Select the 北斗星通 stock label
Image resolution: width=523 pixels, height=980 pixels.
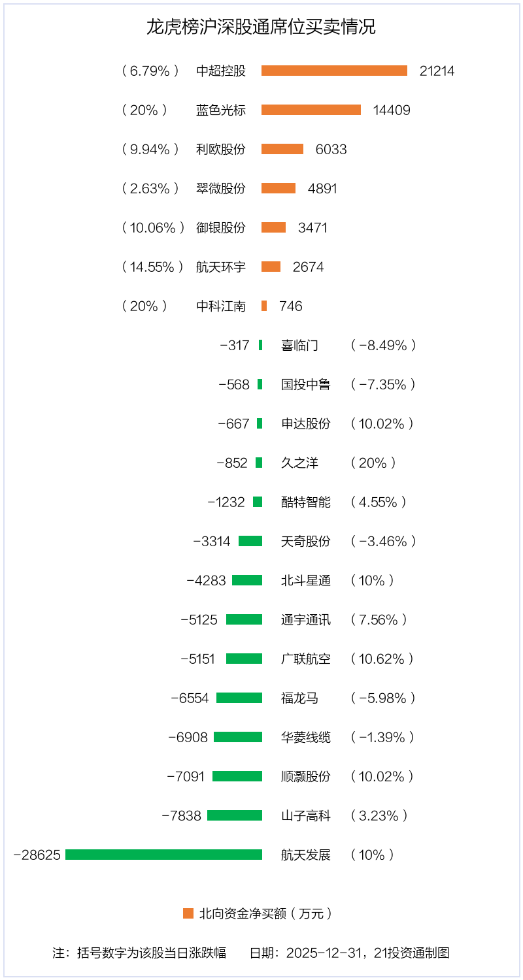point(306,580)
